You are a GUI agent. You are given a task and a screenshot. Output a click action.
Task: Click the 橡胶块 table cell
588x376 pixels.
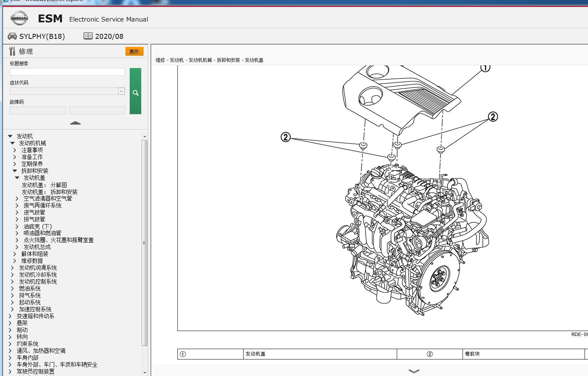pyautogui.click(x=523, y=354)
